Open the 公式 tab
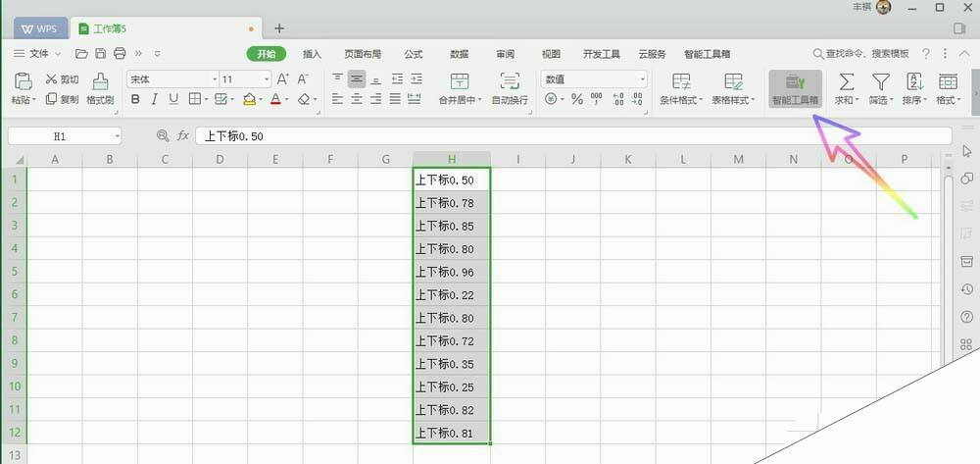The image size is (980, 464). tap(414, 54)
